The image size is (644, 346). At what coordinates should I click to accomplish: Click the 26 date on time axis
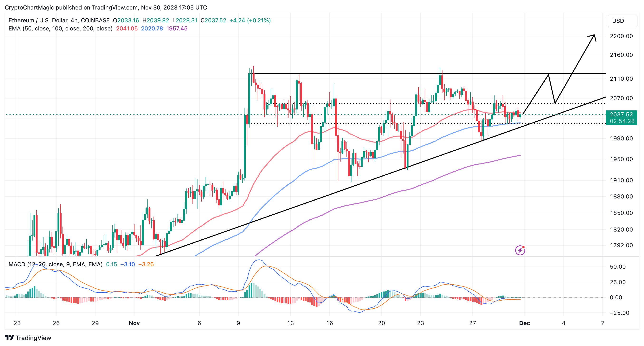[x=56, y=323]
